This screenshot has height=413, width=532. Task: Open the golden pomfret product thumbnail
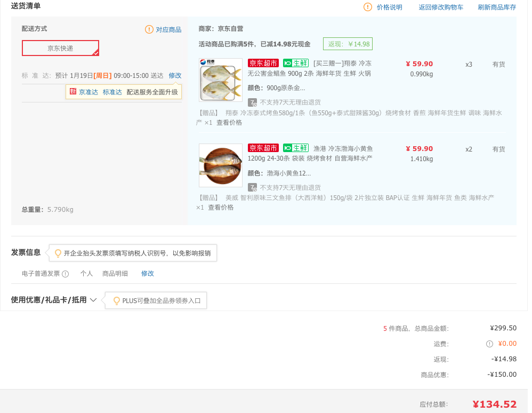pyautogui.click(x=221, y=80)
